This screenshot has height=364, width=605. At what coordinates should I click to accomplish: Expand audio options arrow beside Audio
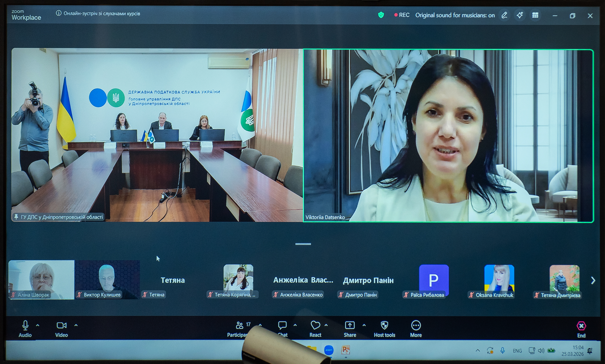pos(38,325)
